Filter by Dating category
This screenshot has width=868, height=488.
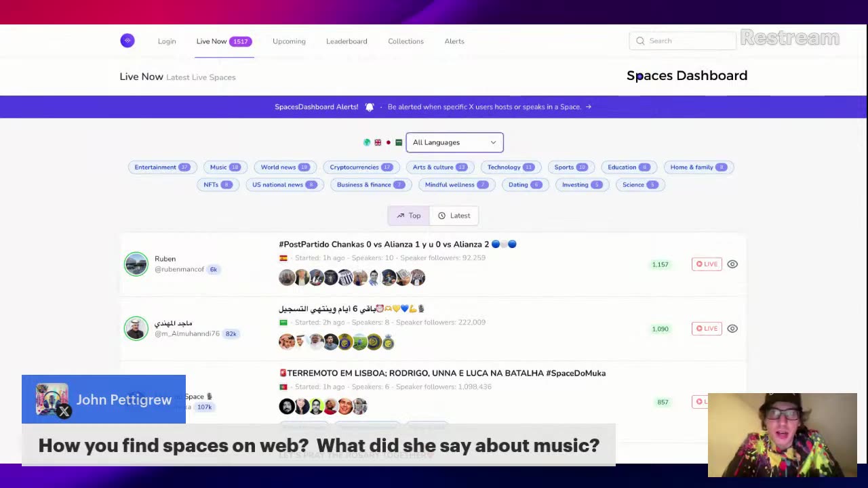point(525,185)
